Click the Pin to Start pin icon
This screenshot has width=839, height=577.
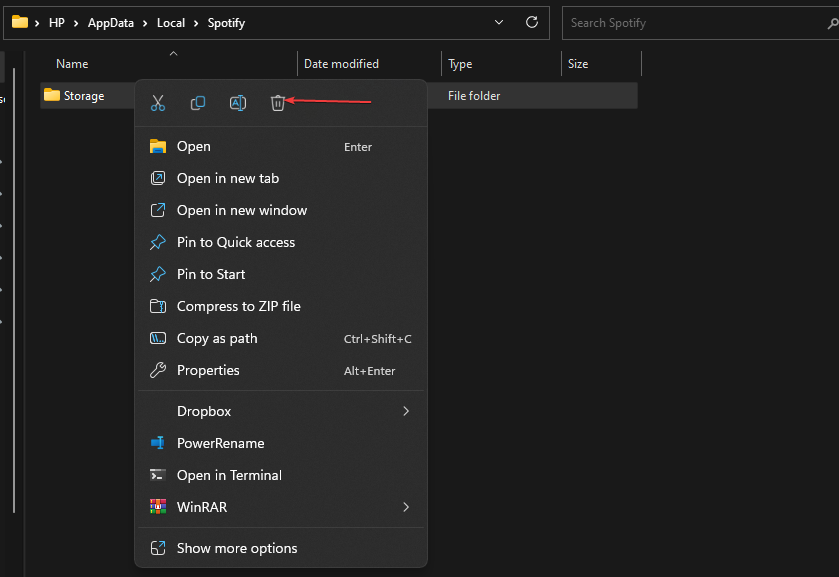[158, 275]
